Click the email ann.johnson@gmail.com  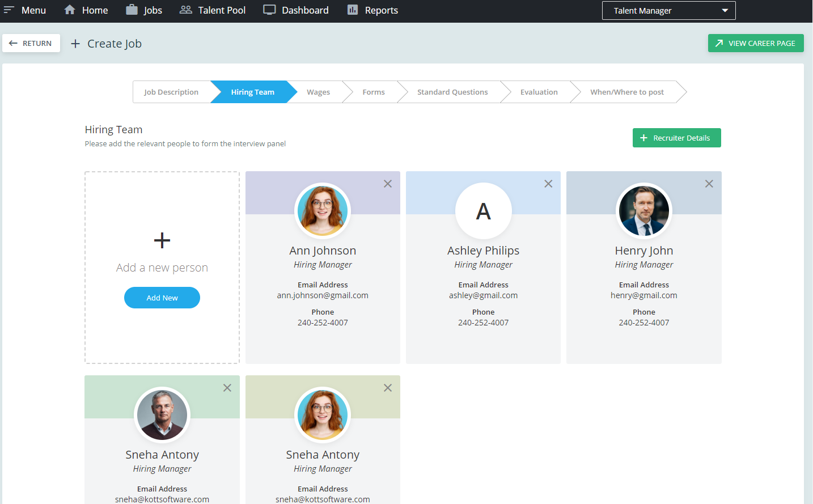(x=323, y=295)
